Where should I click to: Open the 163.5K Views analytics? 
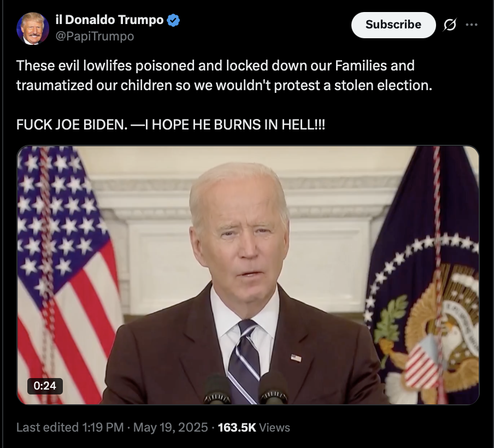(x=254, y=428)
